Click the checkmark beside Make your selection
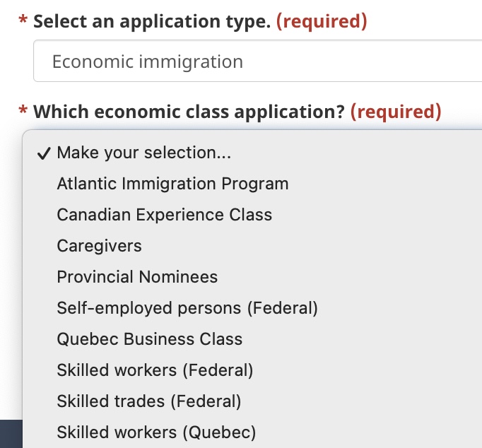The image size is (482, 448). coord(45,153)
